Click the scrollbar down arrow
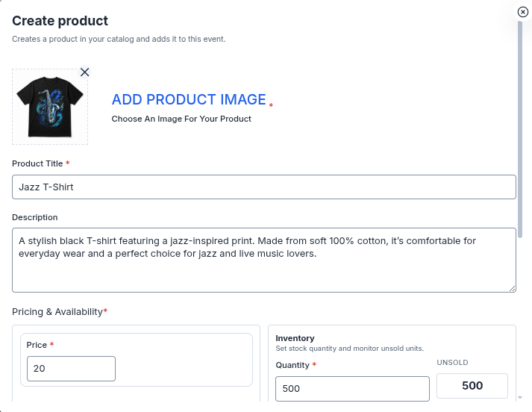 (x=520, y=397)
